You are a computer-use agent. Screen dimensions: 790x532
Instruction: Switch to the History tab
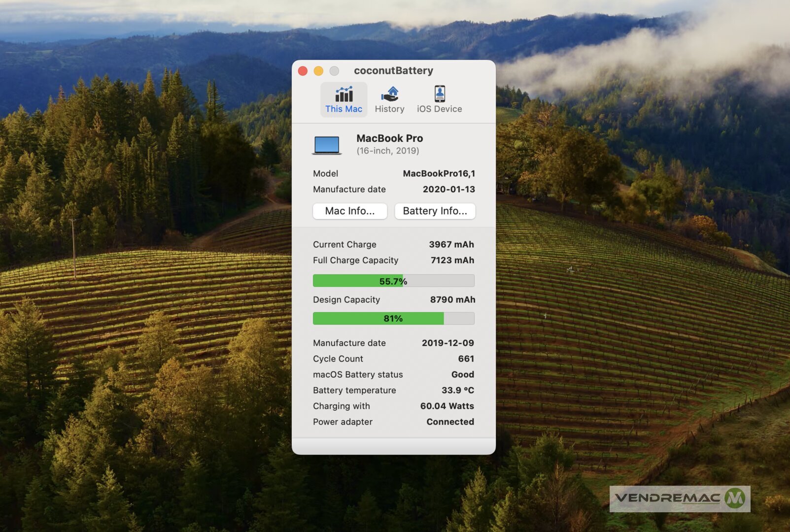389,100
